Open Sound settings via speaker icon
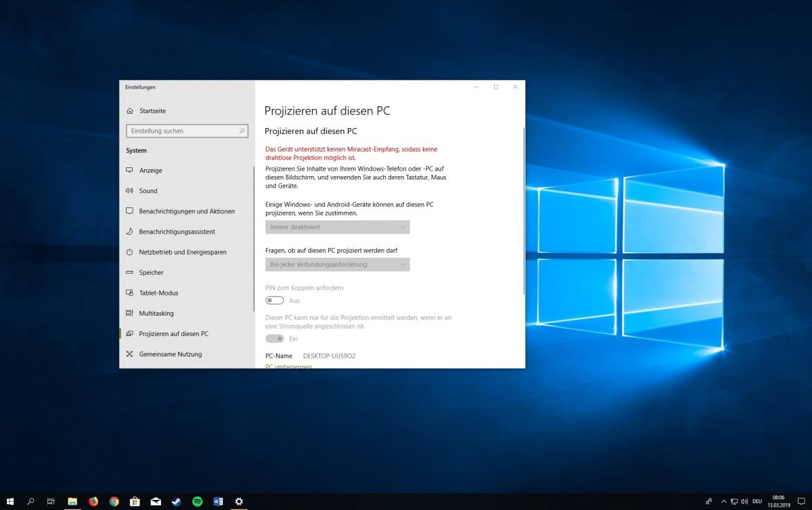 (x=130, y=191)
